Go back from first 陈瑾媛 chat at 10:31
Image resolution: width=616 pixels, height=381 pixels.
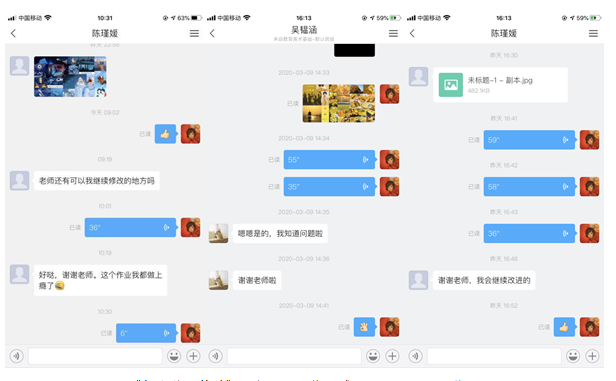[x=13, y=33]
